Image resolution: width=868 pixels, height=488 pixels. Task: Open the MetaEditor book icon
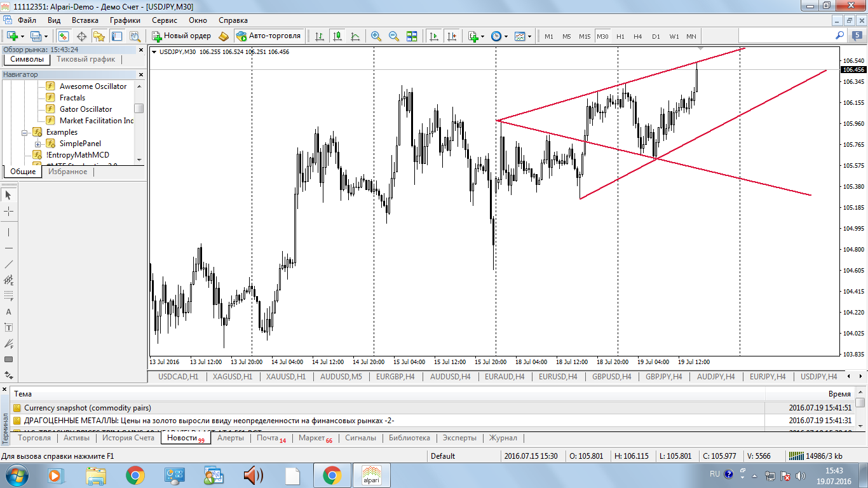pos(224,36)
